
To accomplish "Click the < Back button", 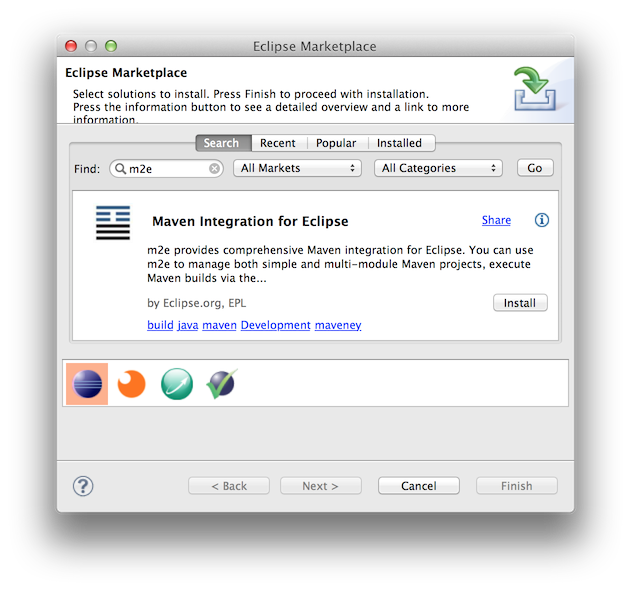I will pyautogui.click(x=229, y=486).
